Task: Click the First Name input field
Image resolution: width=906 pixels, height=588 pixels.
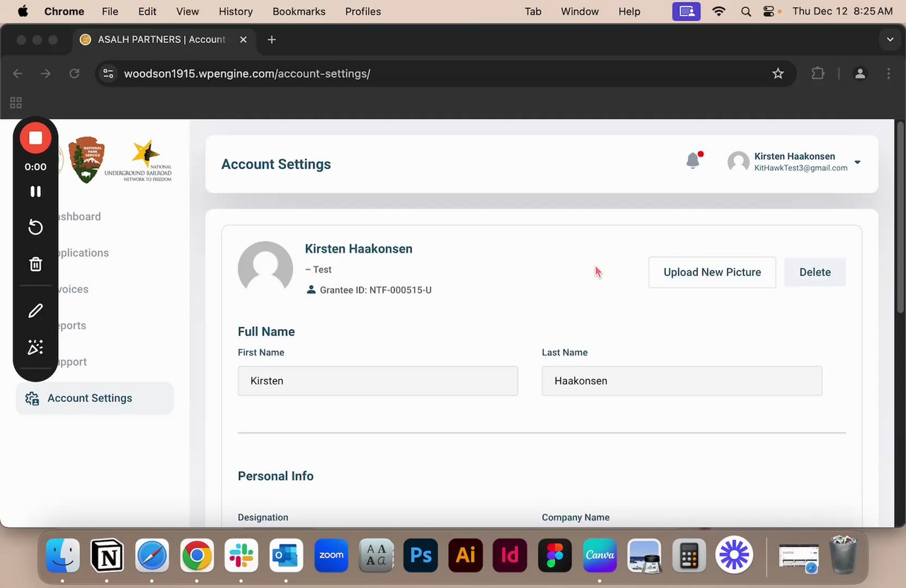Action: tap(378, 381)
